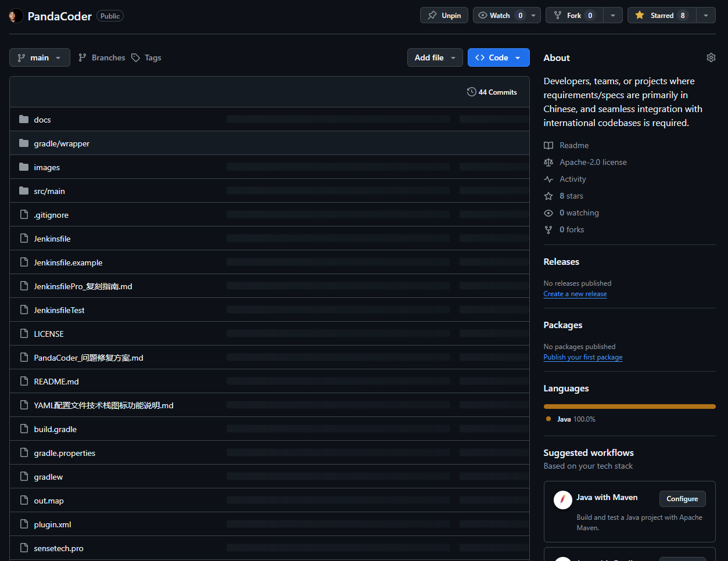This screenshot has width=728, height=561.
Task: Click the Fork count badge 0
Action: 590,16
